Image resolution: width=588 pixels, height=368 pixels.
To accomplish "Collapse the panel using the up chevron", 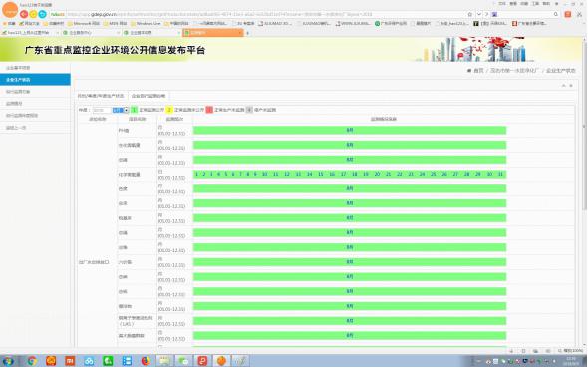I will pos(563,86).
